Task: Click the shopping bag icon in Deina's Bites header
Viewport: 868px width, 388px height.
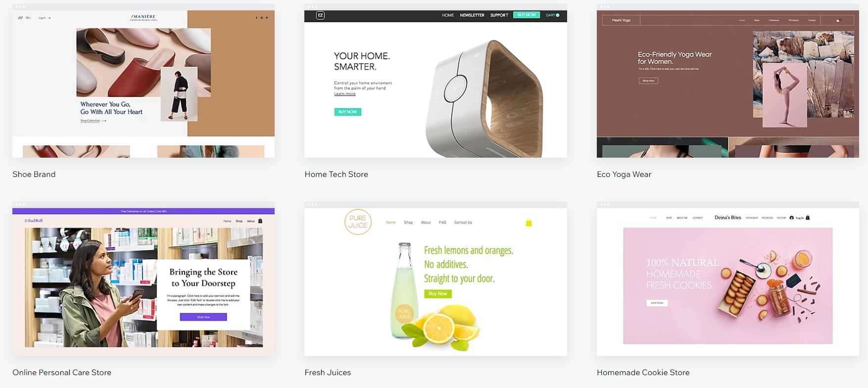Action: point(808,217)
